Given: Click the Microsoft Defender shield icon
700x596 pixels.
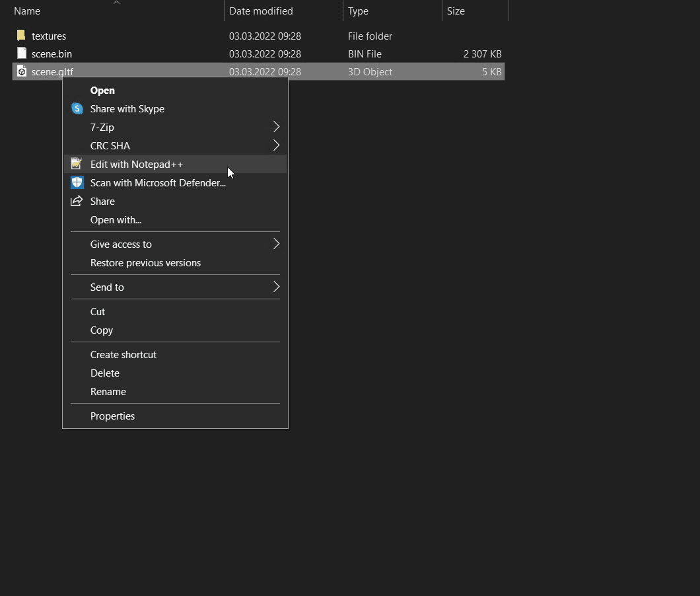Looking at the screenshot, I should (x=77, y=183).
